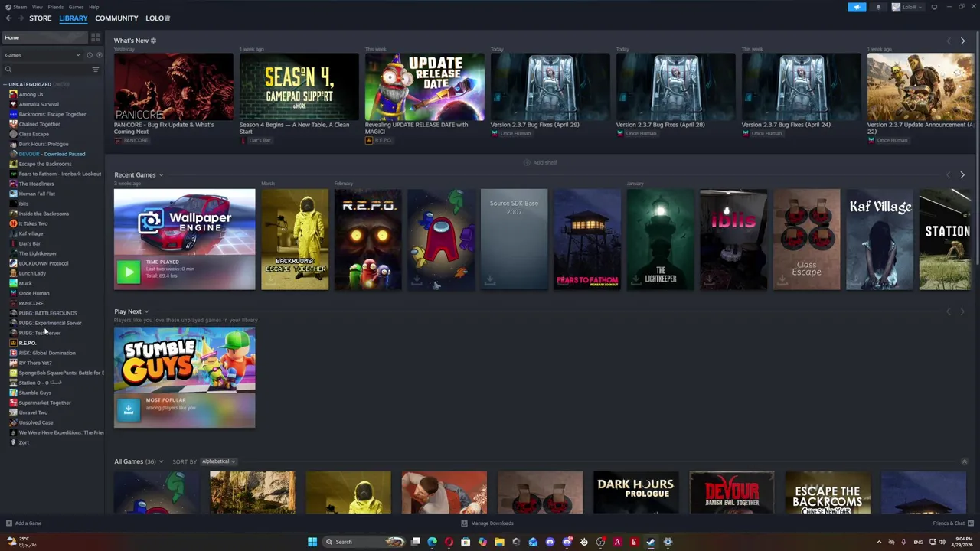The image size is (980, 551).
Task: Open the advanced filter options icon
Action: [96, 70]
